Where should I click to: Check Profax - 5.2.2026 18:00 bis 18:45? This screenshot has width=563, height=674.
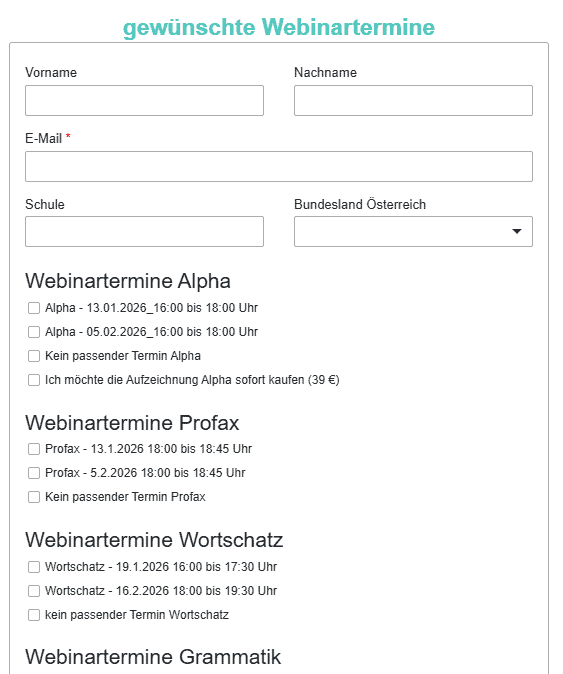click(34, 473)
